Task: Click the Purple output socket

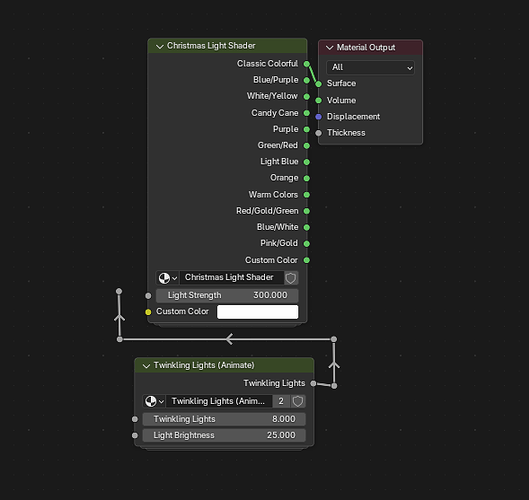Action: [x=307, y=129]
